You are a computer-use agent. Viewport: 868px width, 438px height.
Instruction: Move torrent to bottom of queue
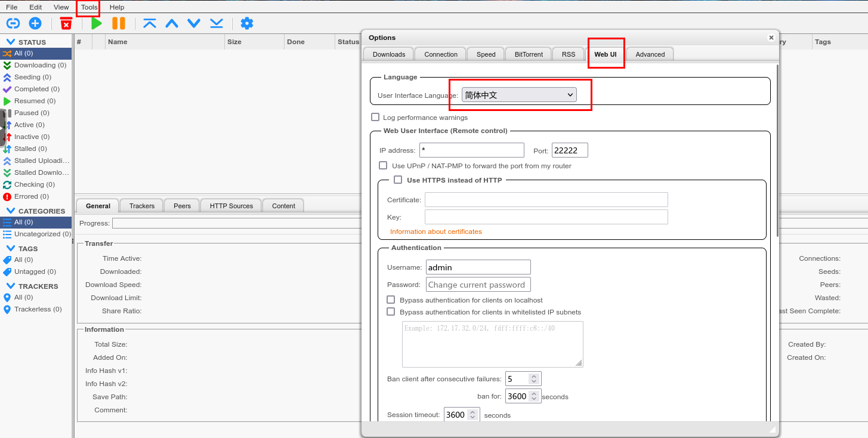216,23
